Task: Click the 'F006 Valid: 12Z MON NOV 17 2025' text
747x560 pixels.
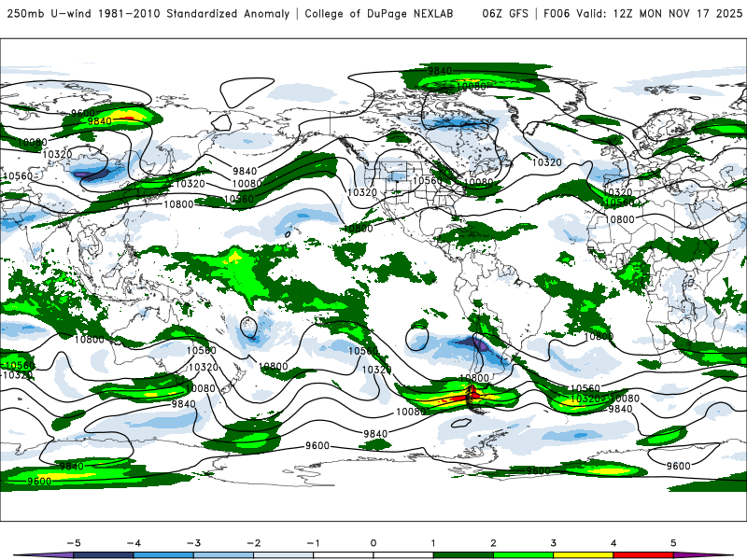Action: click(x=643, y=14)
